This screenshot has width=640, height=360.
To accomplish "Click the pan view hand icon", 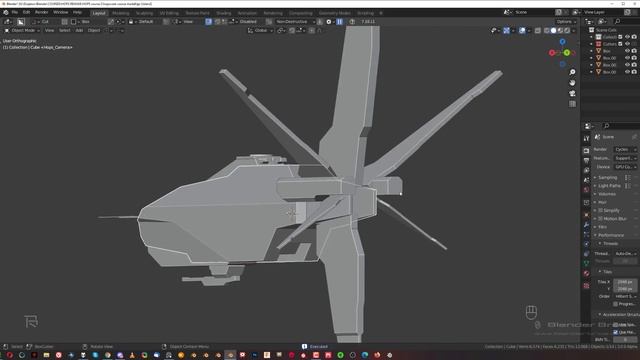I will (572, 82).
